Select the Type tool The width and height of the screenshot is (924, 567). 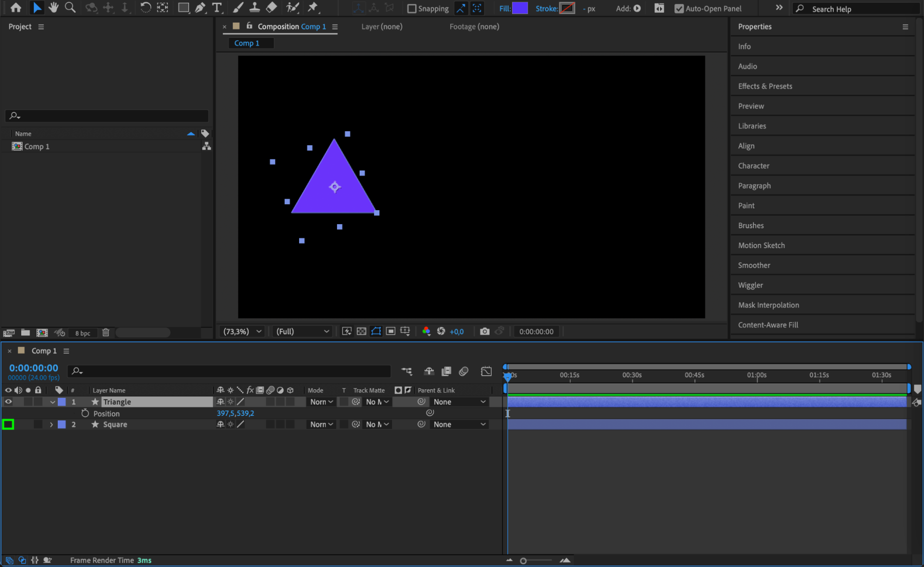click(x=216, y=8)
